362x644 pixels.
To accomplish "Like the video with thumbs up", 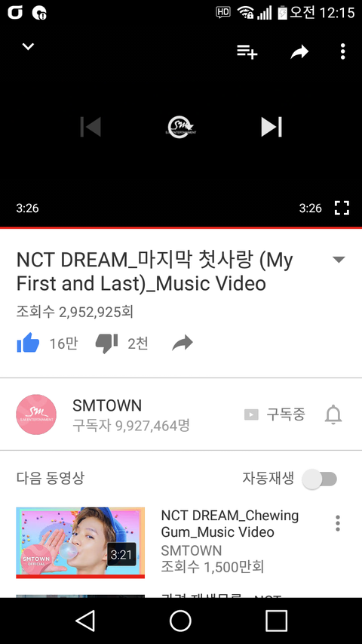I will pos(28,343).
